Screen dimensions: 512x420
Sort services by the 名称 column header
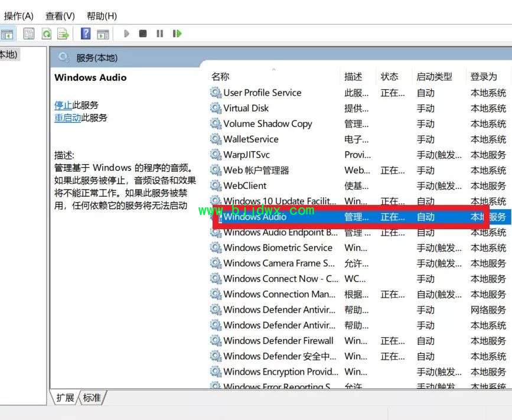pos(220,76)
